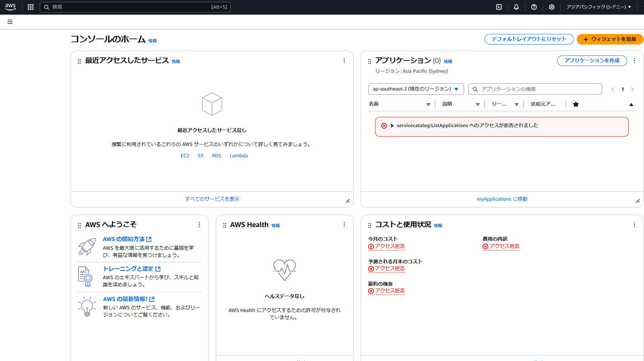644x361 pixels.
Task: Open options menu for AWS へようこそ widget
Action: [199, 225]
